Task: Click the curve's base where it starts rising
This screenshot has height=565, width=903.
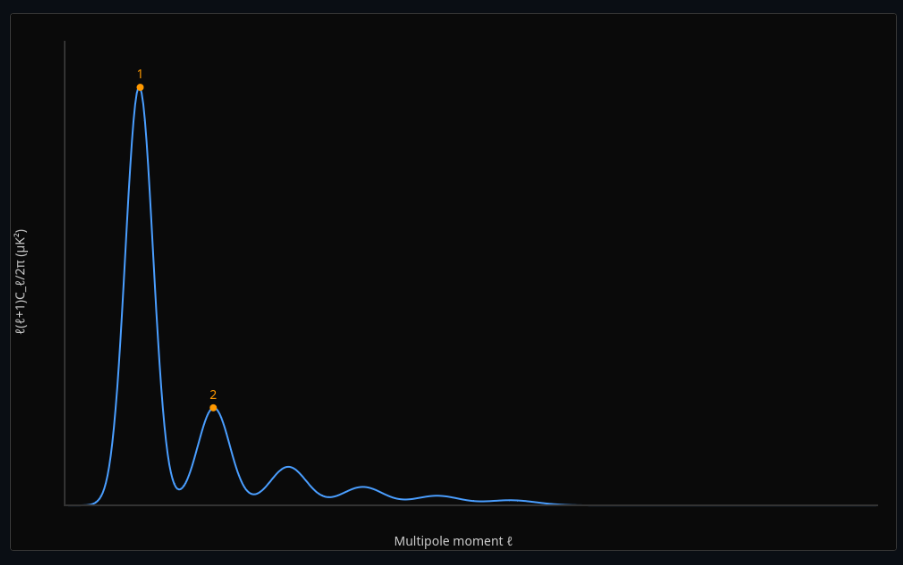Action: [93, 503]
